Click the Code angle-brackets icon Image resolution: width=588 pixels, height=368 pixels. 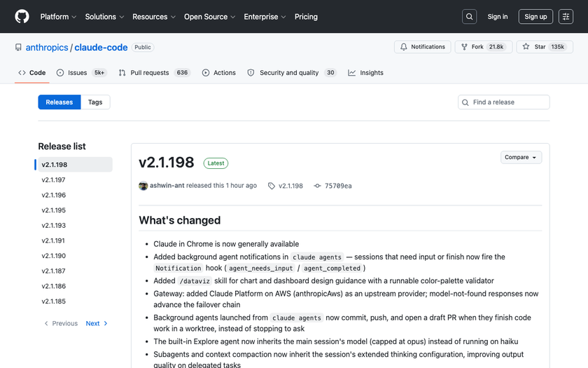22,73
